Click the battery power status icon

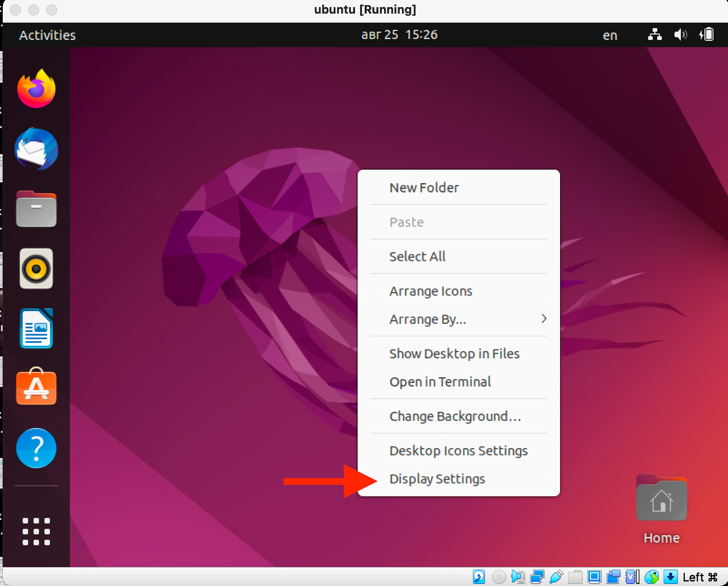click(x=707, y=35)
